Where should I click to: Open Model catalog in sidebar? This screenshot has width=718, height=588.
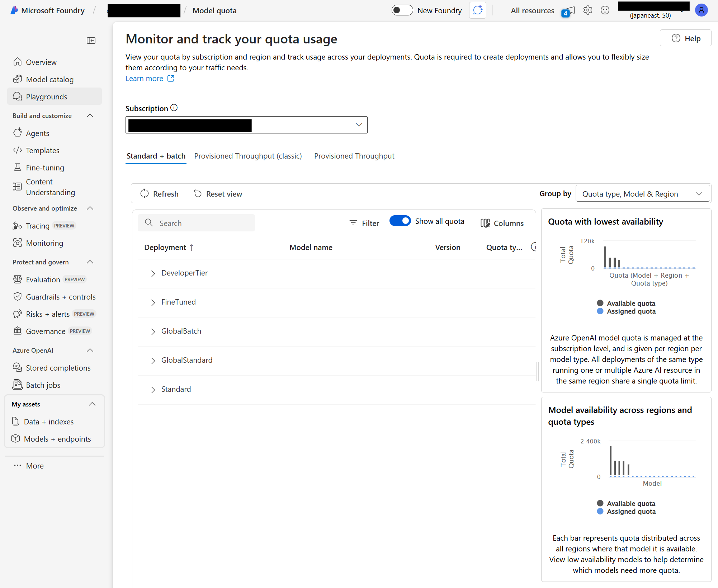coord(50,79)
